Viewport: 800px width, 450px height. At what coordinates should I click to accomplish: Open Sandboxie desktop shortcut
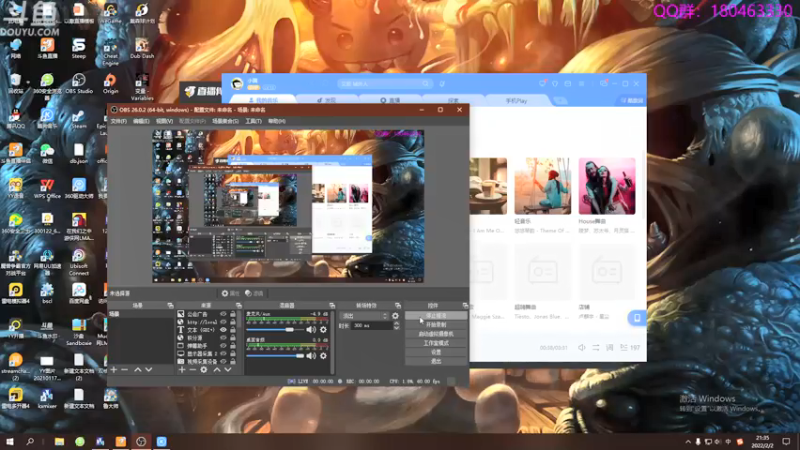[79, 332]
